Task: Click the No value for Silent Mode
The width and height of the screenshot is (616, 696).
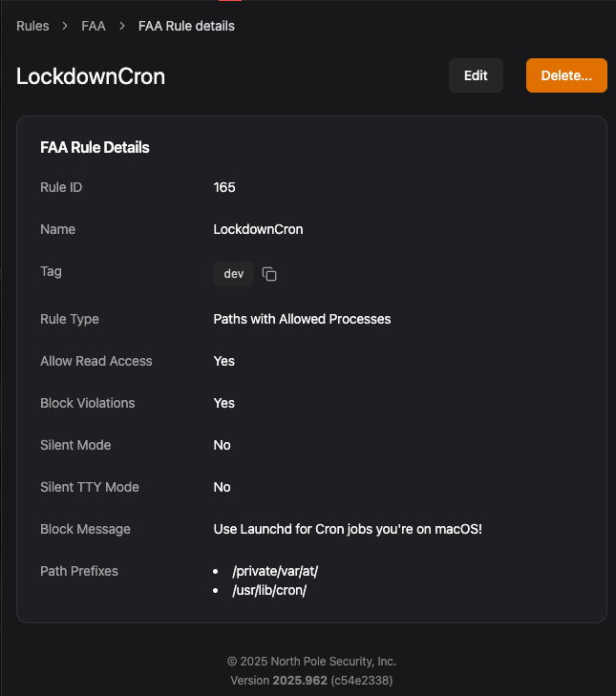Action: (x=223, y=445)
